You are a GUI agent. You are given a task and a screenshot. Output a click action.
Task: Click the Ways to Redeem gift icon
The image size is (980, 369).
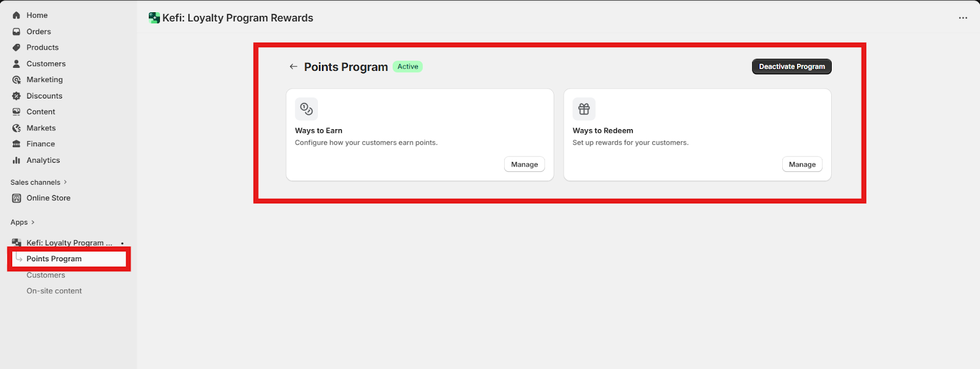coord(584,109)
